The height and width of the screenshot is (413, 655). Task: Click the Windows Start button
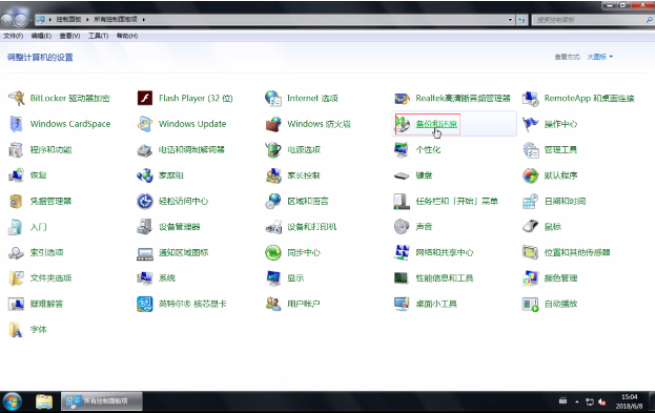tap(14, 401)
